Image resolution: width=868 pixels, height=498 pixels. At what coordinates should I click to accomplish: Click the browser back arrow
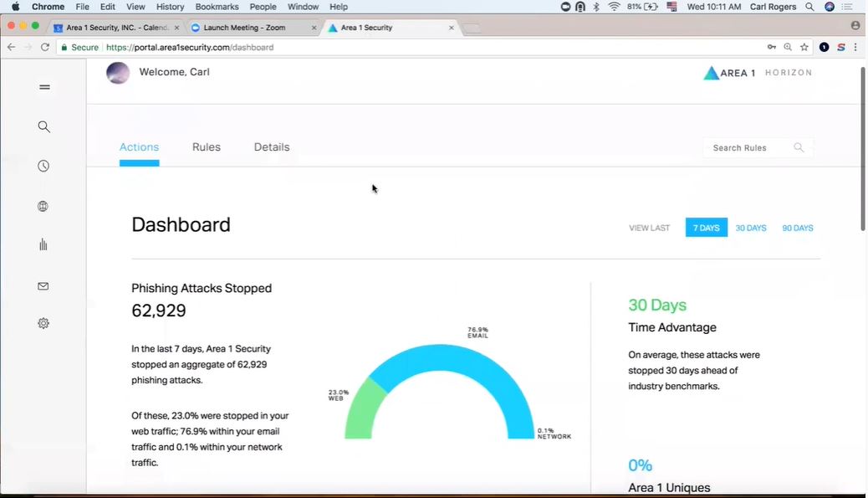pyautogui.click(x=11, y=47)
